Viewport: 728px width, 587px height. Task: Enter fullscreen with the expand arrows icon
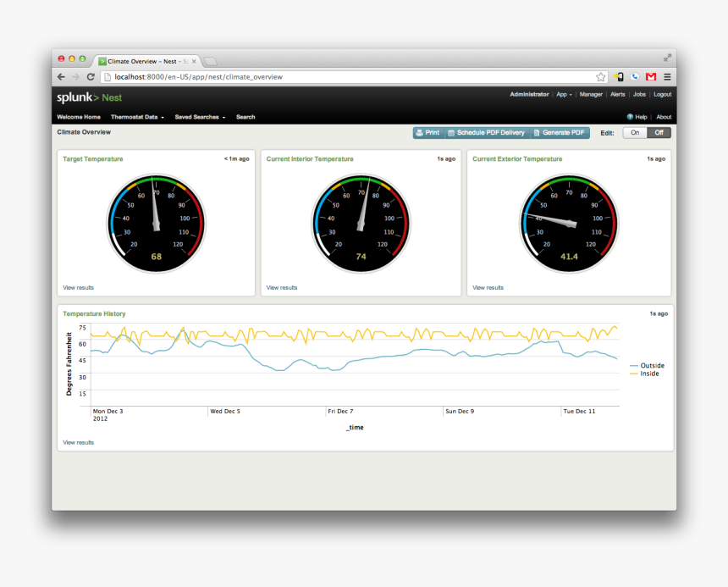667,58
